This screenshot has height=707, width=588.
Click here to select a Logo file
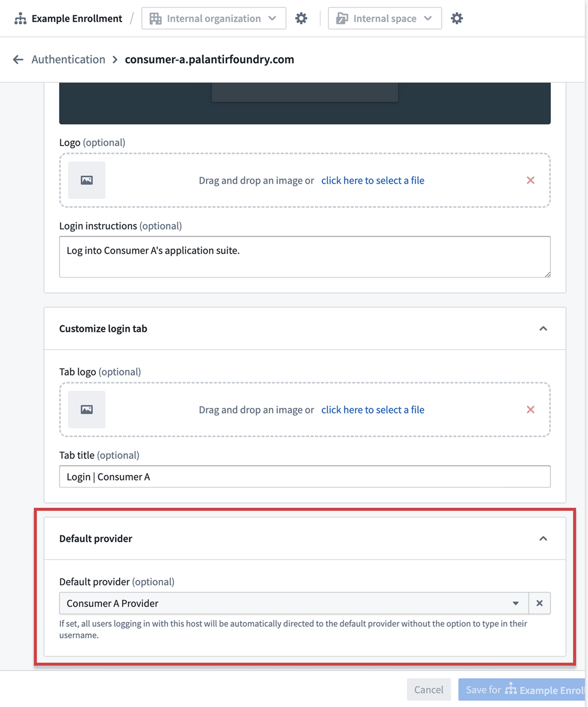click(x=372, y=180)
